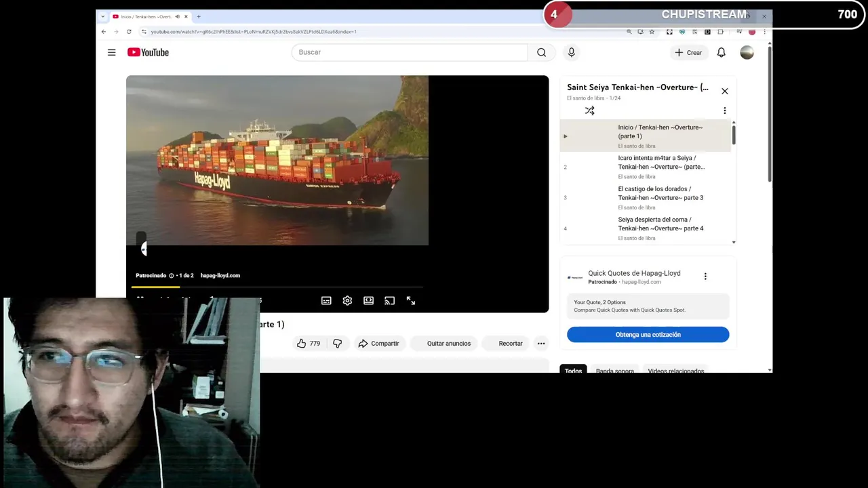Open video player settings gear
This screenshot has height=488, width=868.
pos(347,300)
